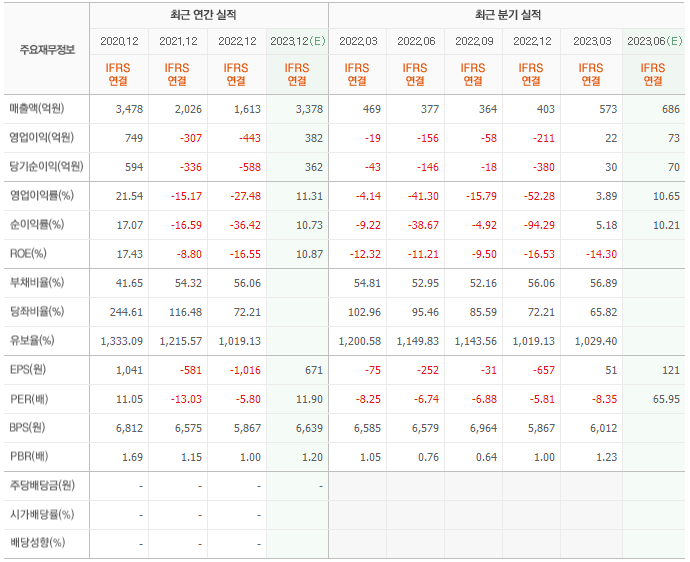The height and width of the screenshot is (562, 690).
Task: Click the 최근 분기 실적 header
Action: click(x=508, y=15)
